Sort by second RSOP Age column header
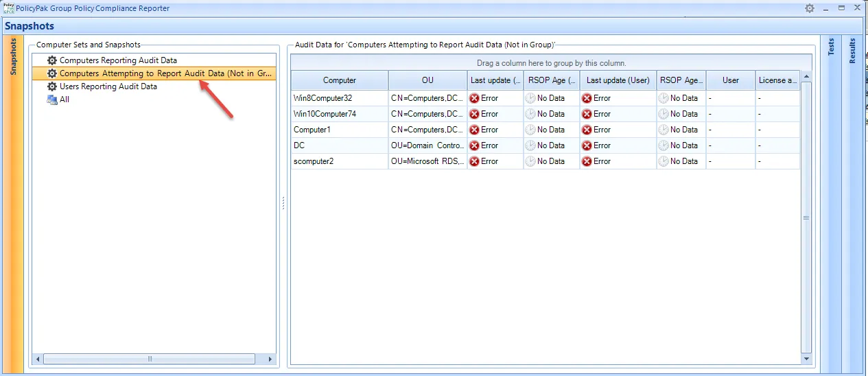This screenshot has height=376, width=868. pyautogui.click(x=681, y=80)
